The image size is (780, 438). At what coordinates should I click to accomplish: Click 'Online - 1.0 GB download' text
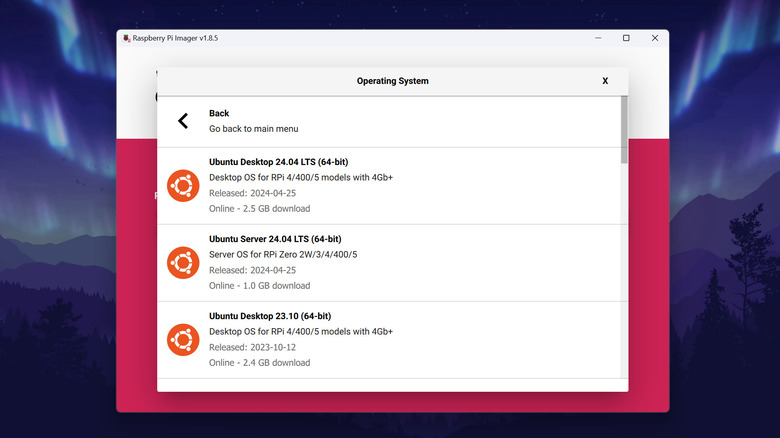(259, 286)
